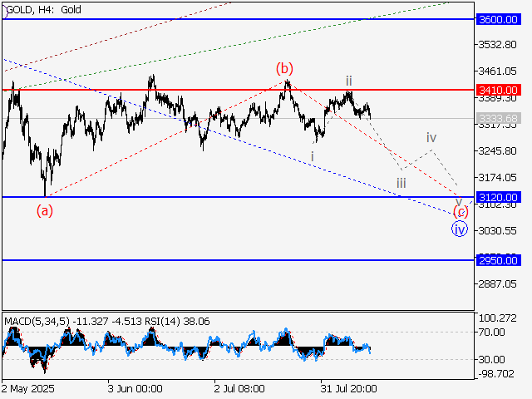Click the gray iv forecast wave label
The image size is (532, 399).
431,136
